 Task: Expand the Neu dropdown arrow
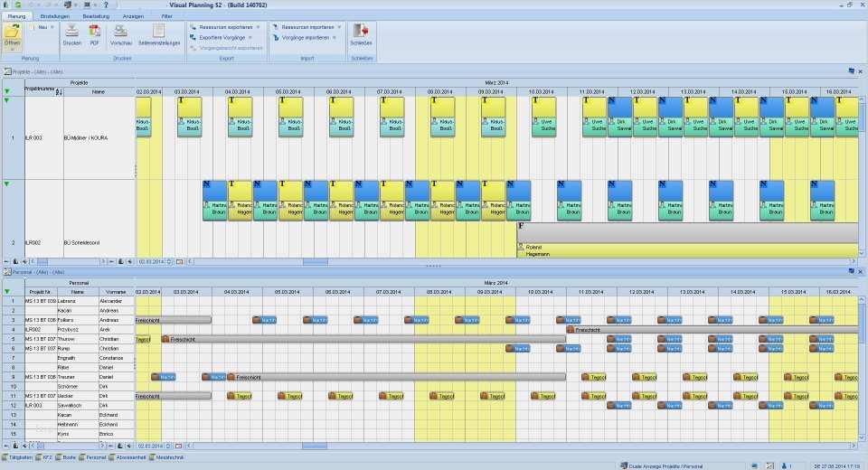coord(52,27)
